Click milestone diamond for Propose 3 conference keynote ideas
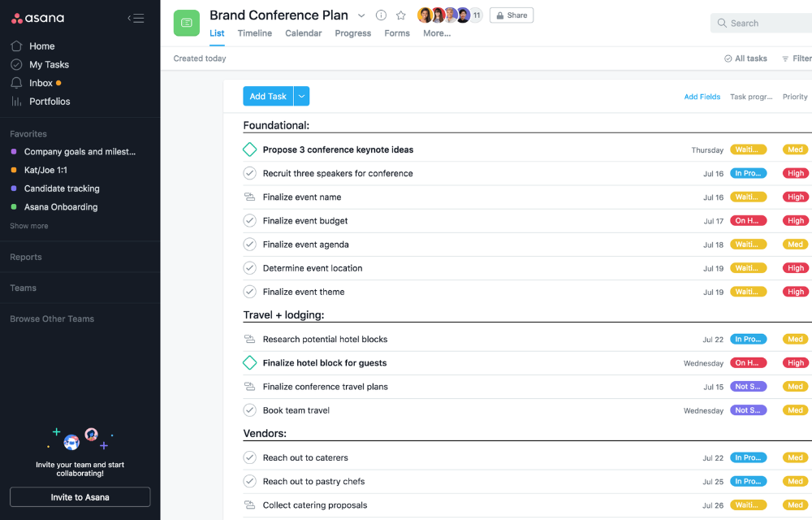Screen dimensions: 812x520 (x=250, y=149)
